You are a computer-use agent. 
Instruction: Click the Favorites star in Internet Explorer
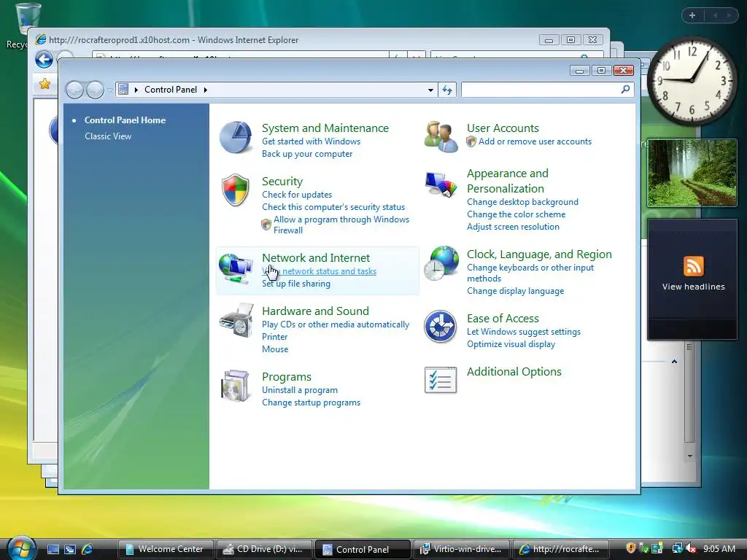(44, 84)
